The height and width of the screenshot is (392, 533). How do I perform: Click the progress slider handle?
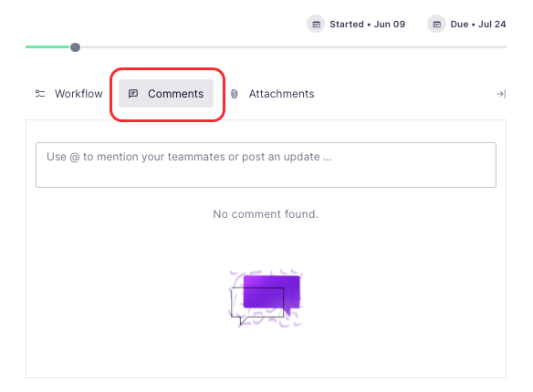pyautogui.click(x=75, y=47)
